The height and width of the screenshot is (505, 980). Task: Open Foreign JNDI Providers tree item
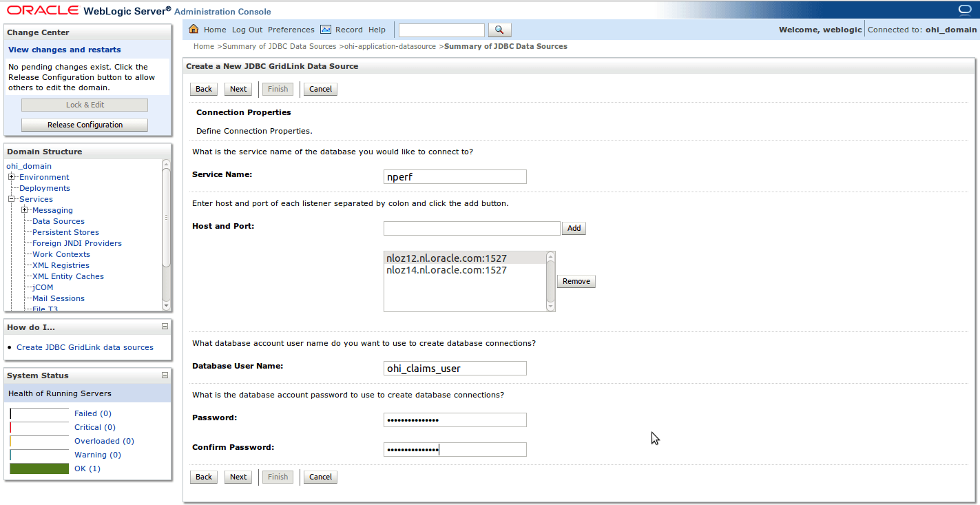pyautogui.click(x=77, y=243)
